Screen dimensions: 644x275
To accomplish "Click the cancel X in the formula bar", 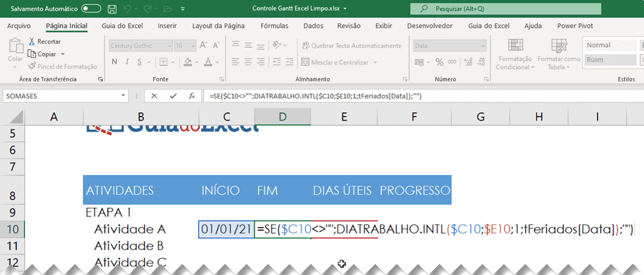I will pyautogui.click(x=154, y=96).
